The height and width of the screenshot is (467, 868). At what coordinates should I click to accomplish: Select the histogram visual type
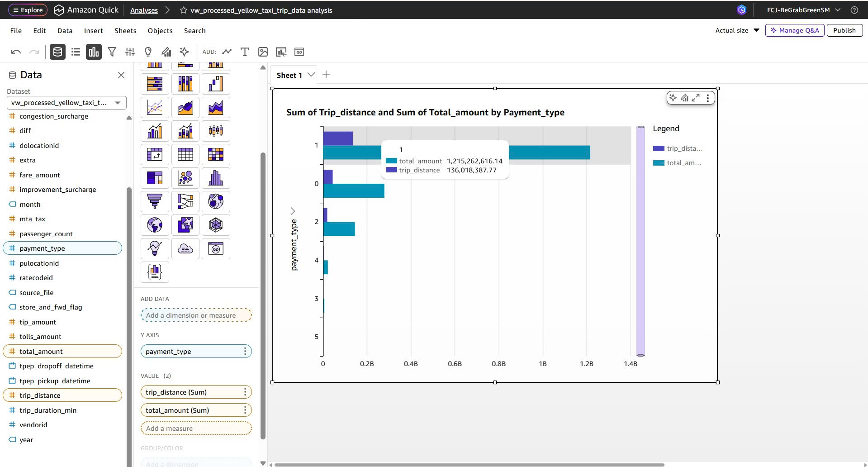216,178
